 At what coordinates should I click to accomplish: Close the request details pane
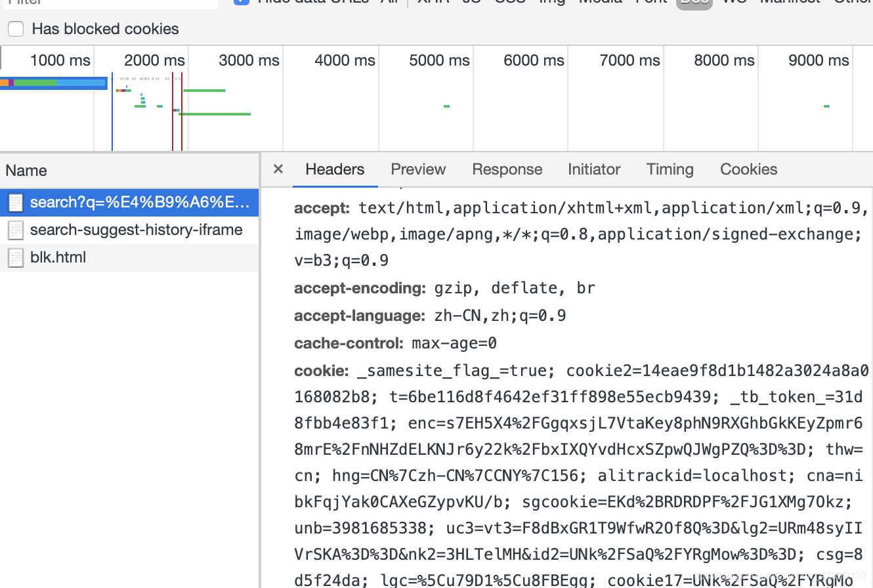pyautogui.click(x=278, y=169)
